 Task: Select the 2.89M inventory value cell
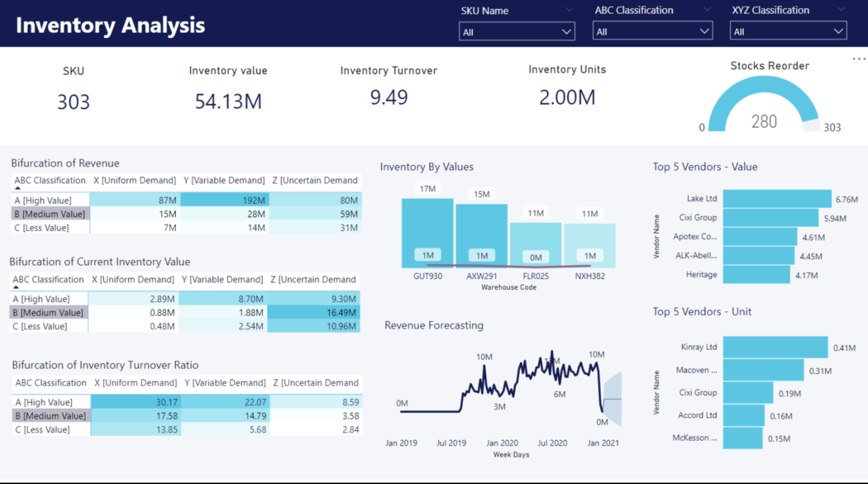click(x=133, y=299)
